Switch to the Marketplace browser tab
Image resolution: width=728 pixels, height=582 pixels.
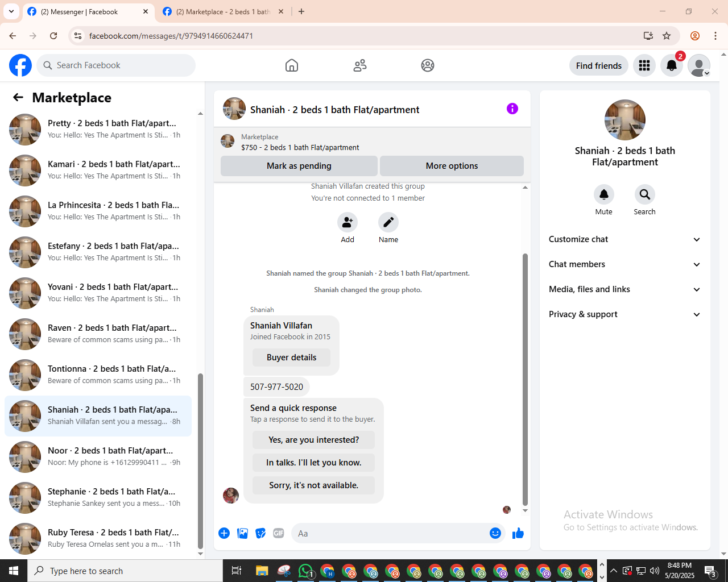click(x=224, y=11)
